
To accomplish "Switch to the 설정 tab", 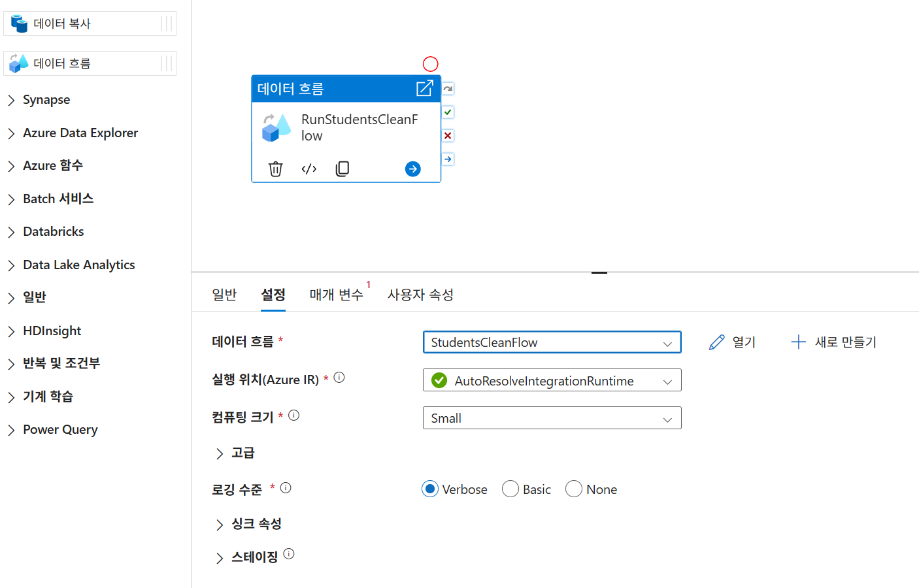I will [273, 295].
